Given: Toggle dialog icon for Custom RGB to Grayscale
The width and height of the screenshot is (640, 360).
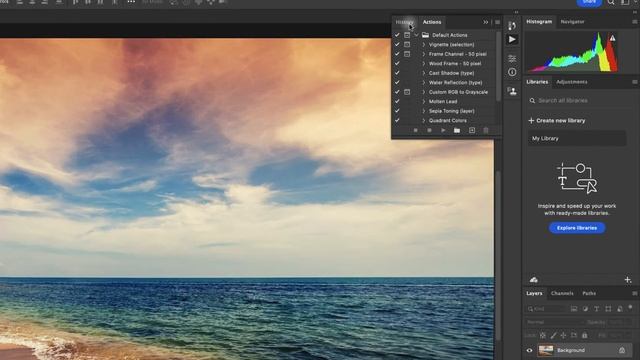Looking at the screenshot, I should tap(407, 92).
